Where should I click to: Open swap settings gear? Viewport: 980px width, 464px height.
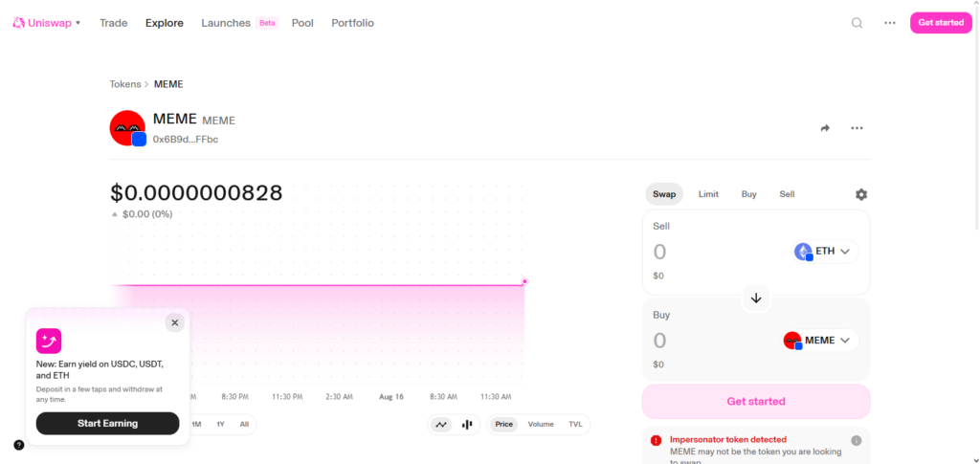(x=861, y=194)
